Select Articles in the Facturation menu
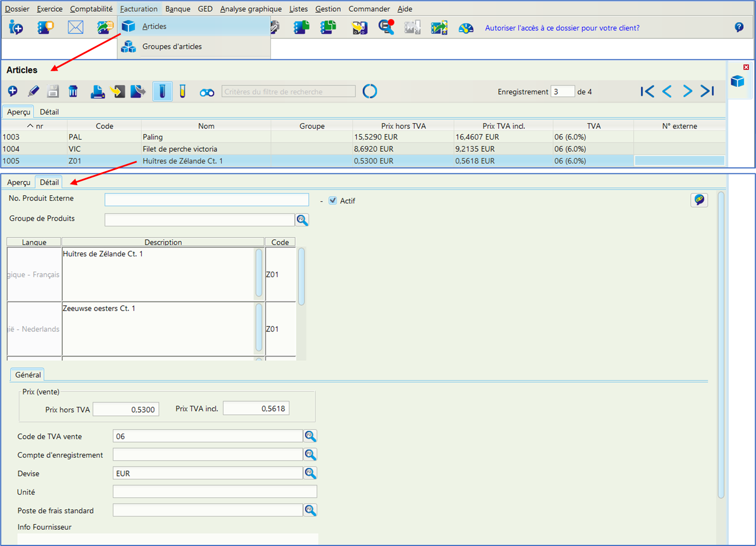The image size is (756, 546). (193, 26)
